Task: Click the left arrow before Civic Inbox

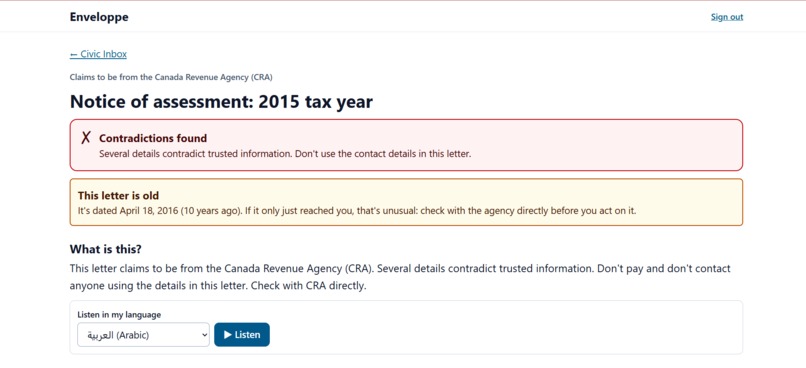Action: click(74, 54)
